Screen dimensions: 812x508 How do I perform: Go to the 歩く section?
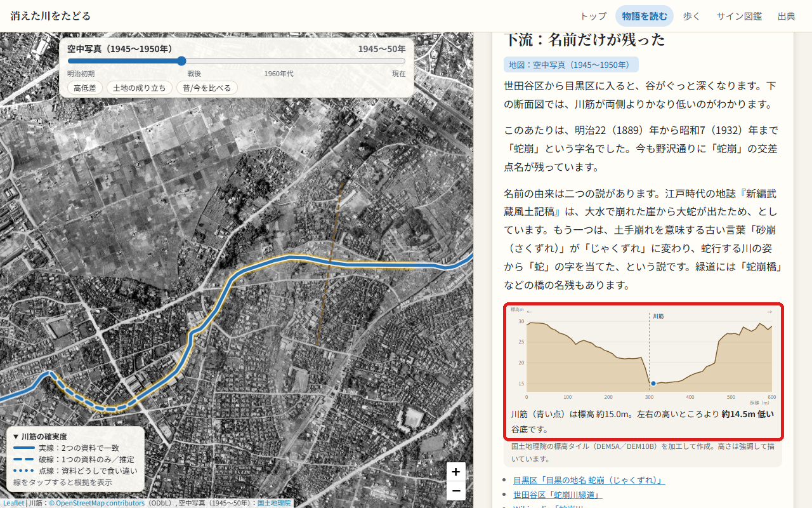point(691,16)
